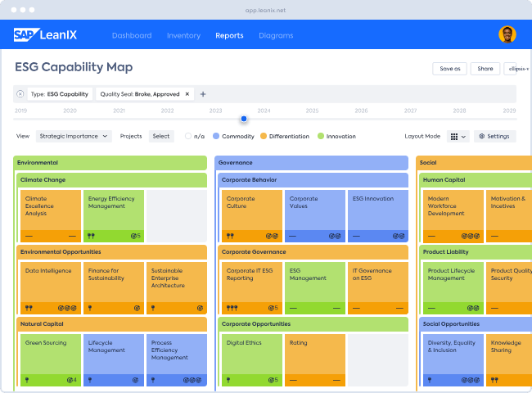Click the Save as button
The width and height of the screenshot is (532, 393).
(x=449, y=69)
